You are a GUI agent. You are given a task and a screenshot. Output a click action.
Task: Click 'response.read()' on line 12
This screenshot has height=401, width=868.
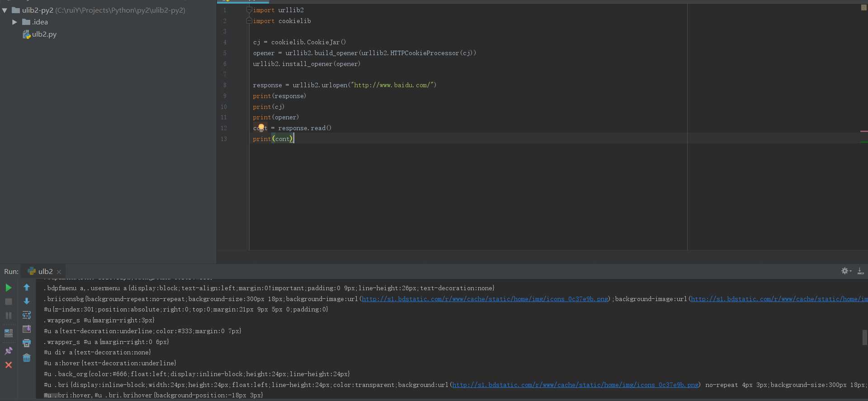[x=305, y=128]
